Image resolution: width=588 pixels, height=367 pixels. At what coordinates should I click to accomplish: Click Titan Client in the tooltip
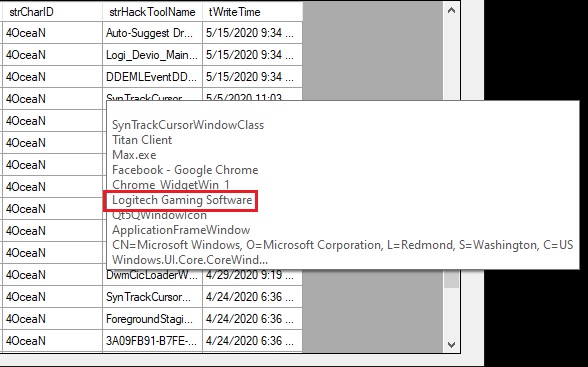(142, 140)
